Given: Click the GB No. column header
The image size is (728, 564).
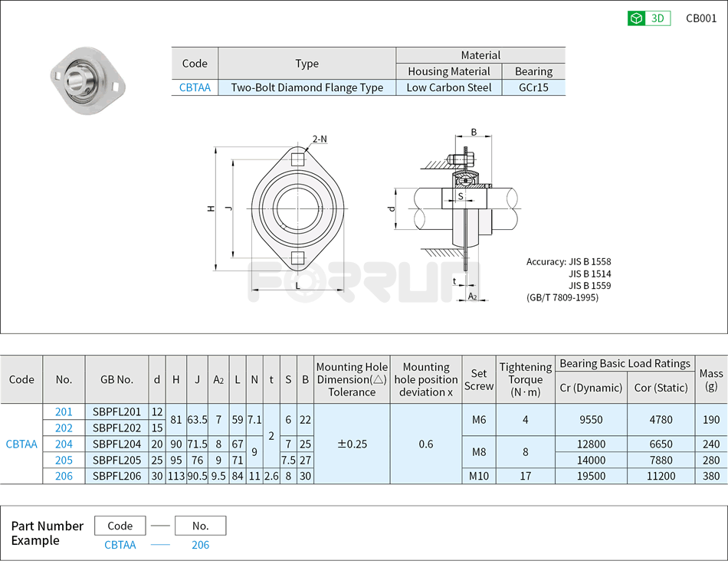Looking at the screenshot, I should [116, 379].
